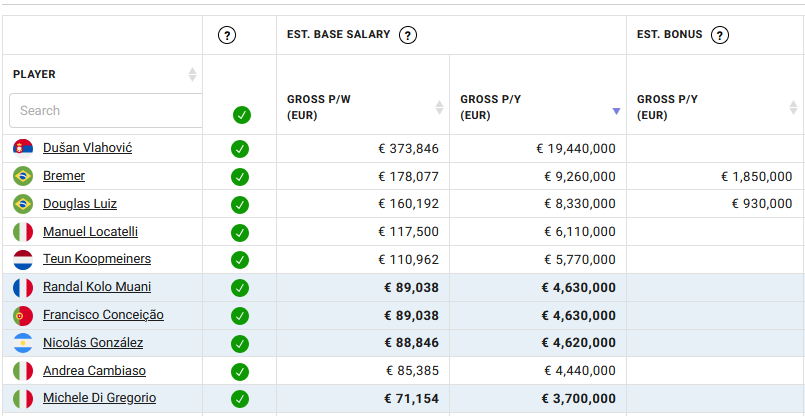Click the green checkmark in Randal Kolo Muani row
This screenshot has height=416, width=805.
coord(240,288)
